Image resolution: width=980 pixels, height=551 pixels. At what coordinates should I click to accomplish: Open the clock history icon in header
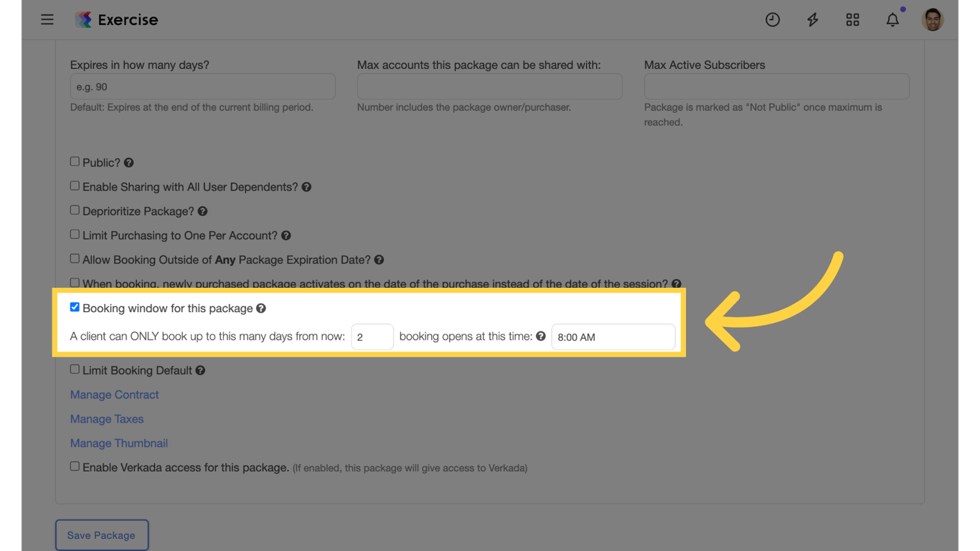coord(773,19)
